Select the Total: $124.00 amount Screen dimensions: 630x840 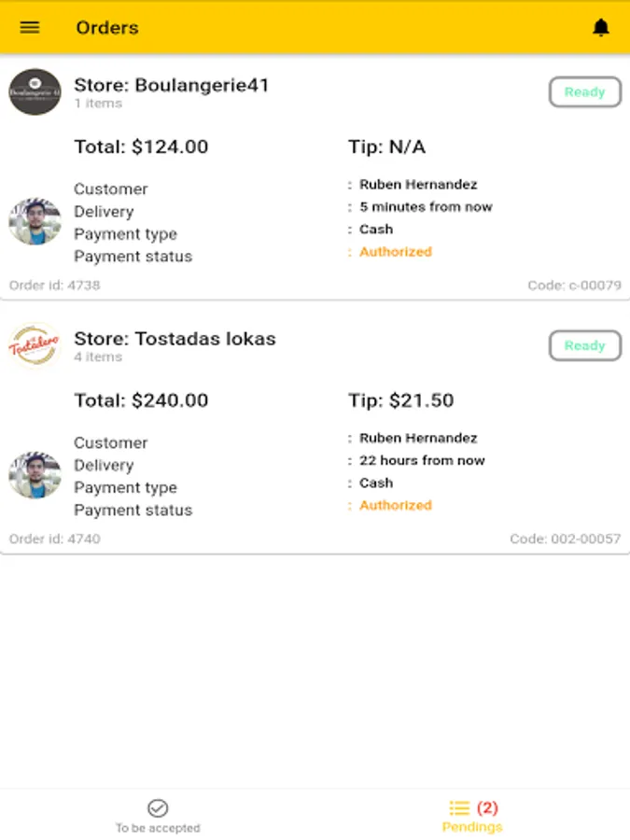click(x=141, y=147)
